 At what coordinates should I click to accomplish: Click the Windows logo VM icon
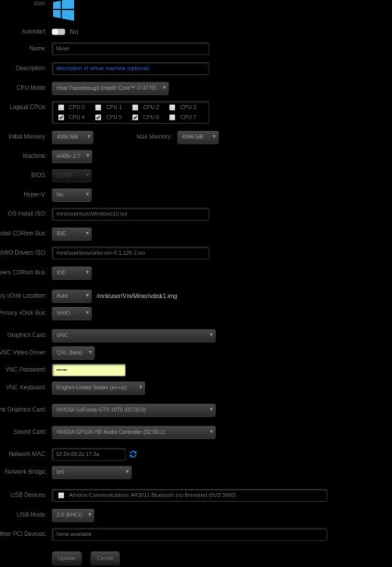point(63,10)
